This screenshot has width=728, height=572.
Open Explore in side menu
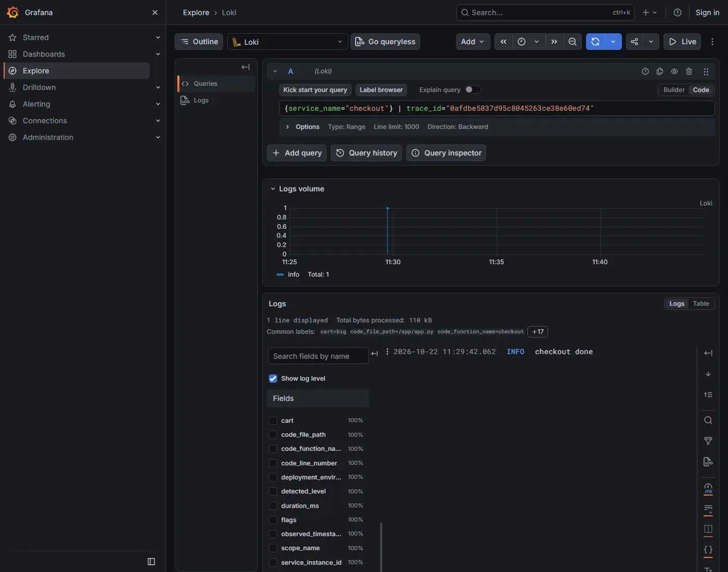[77, 71]
